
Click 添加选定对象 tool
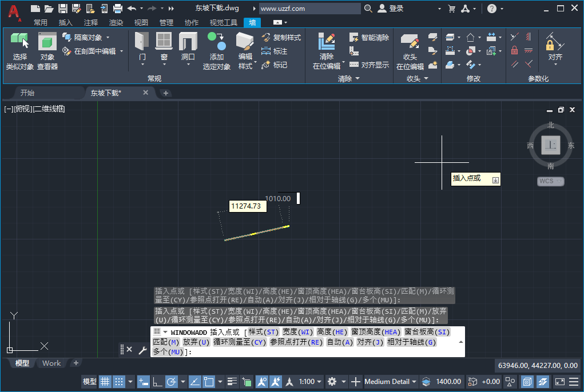216,51
